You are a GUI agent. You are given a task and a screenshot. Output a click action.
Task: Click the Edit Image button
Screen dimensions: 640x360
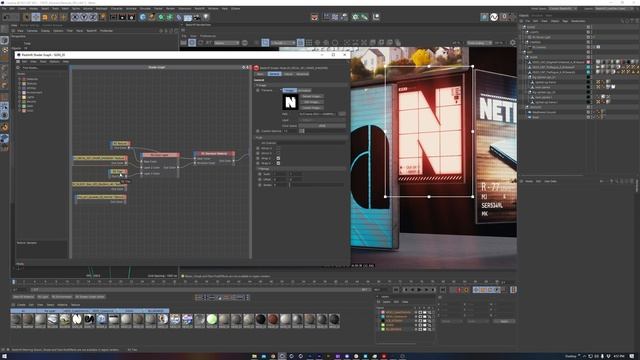tap(312, 102)
